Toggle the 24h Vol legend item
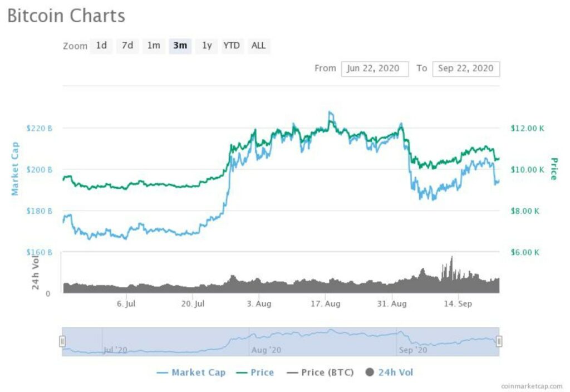This screenshot has height=392, width=570. (390, 373)
